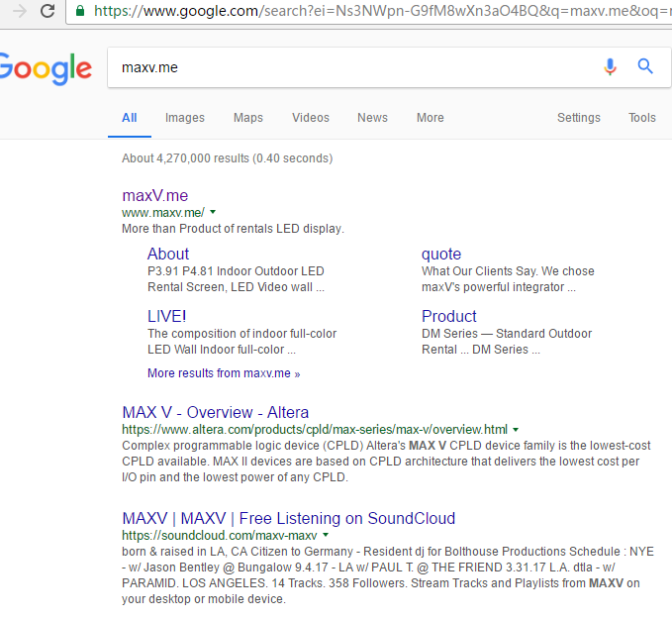Select the All results tab
Screen dimensions: 672x620
pos(130,118)
